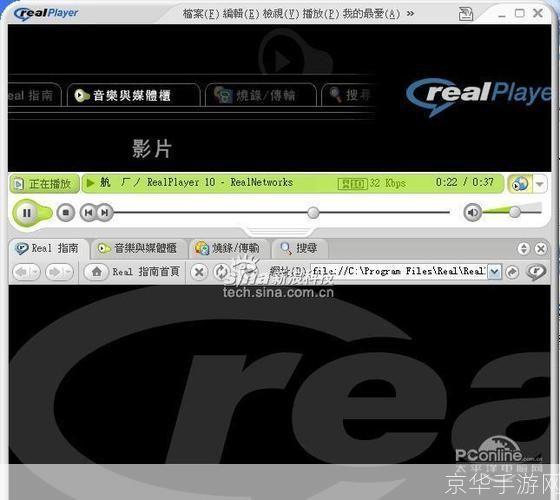The height and width of the screenshot is (500, 560).
Task: Stop page loading with X icon
Action: [x=199, y=272]
